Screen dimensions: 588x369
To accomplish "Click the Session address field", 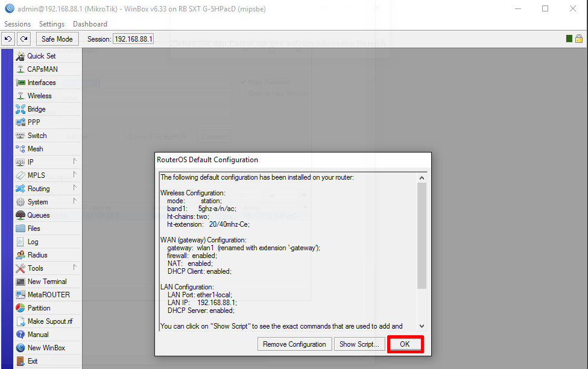I will [x=133, y=39].
